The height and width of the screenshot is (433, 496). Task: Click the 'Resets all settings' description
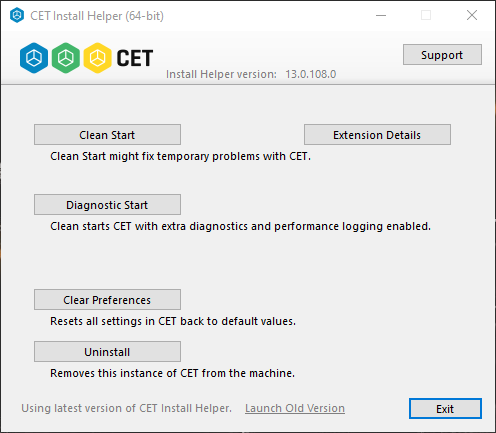click(173, 321)
